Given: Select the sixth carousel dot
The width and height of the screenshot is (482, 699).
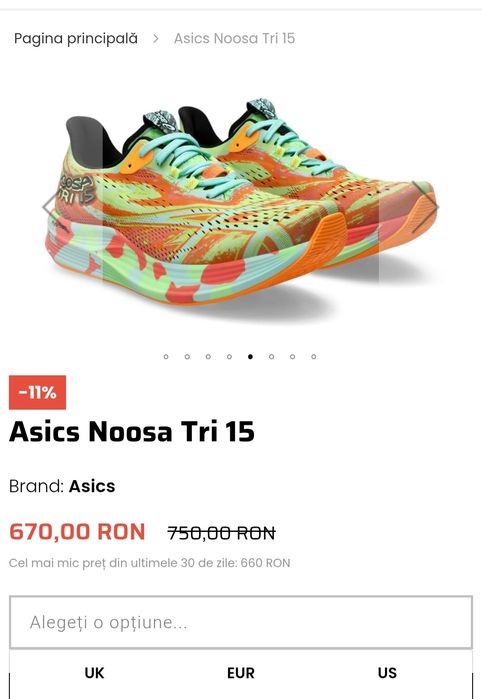Looking at the screenshot, I should pos(272,357).
